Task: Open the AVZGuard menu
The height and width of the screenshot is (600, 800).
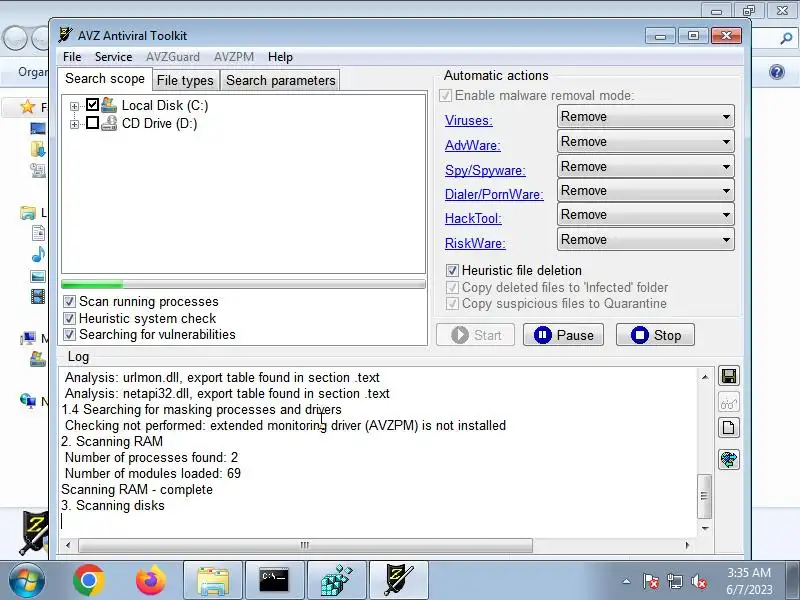Action: pyautogui.click(x=172, y=57)
